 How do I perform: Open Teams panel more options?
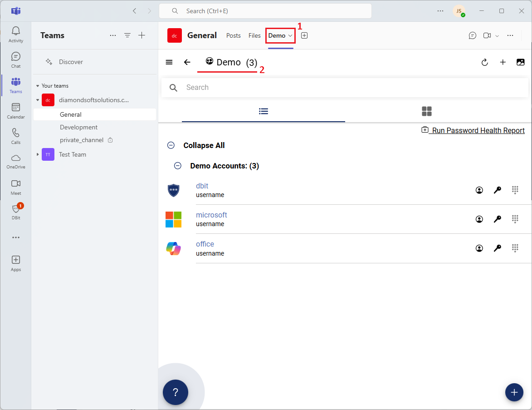click(x=113, y=35)
